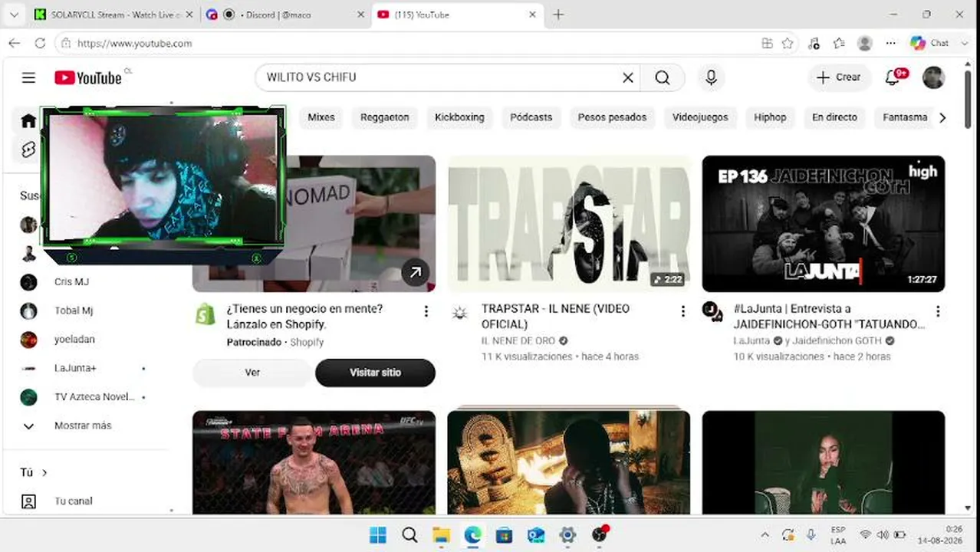The image size is (980, 552).
Task: Click the Crear button
Action: coord(839,77)
